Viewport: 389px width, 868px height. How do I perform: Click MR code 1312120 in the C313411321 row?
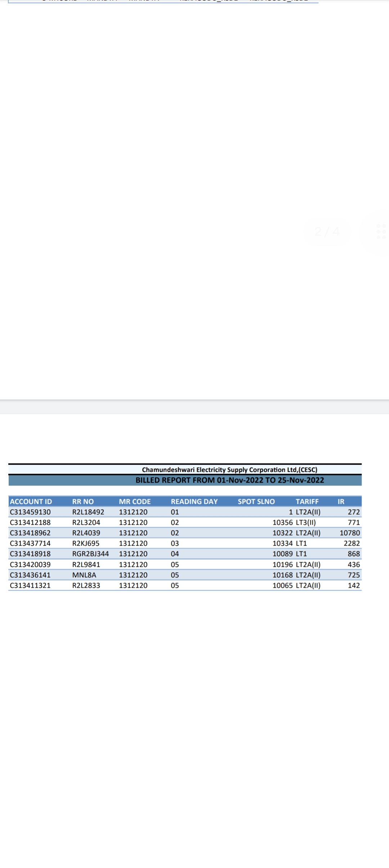[x=133, y=585]
